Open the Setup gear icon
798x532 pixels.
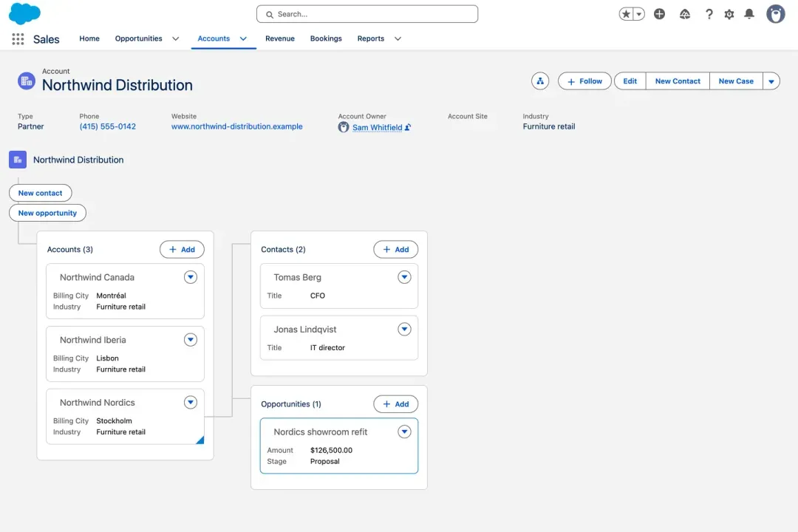(729, 14)
